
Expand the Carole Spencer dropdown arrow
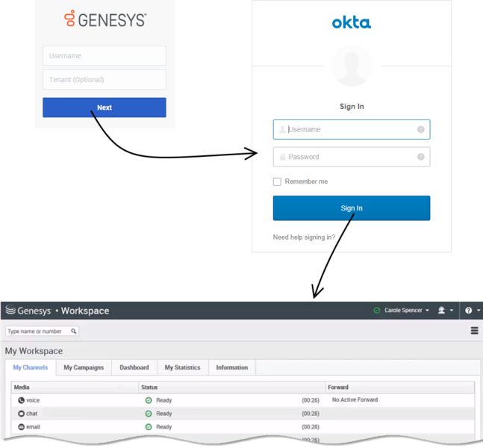[x=427, y=311]
